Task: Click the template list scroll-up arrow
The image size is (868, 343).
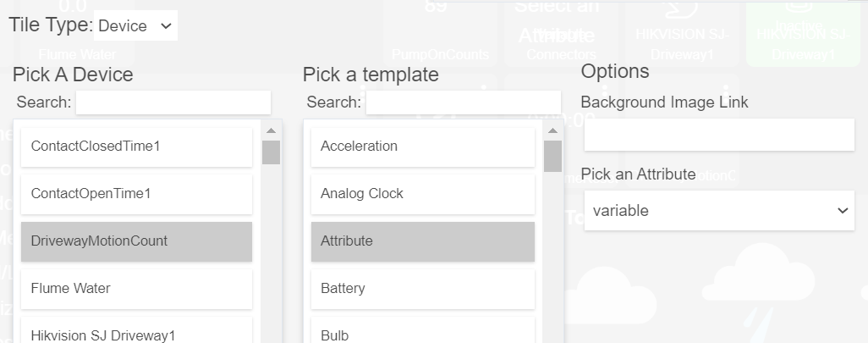Action: pos(553,130)
